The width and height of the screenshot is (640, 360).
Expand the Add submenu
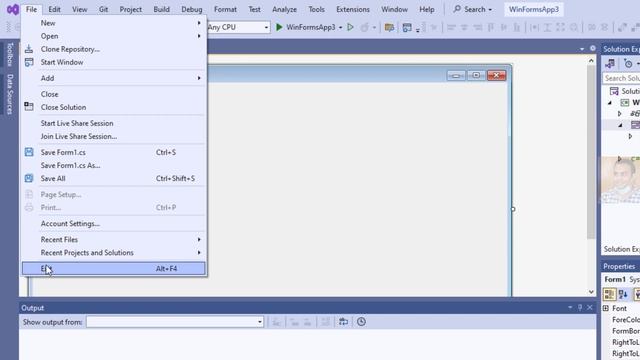(x=113, y=78)
